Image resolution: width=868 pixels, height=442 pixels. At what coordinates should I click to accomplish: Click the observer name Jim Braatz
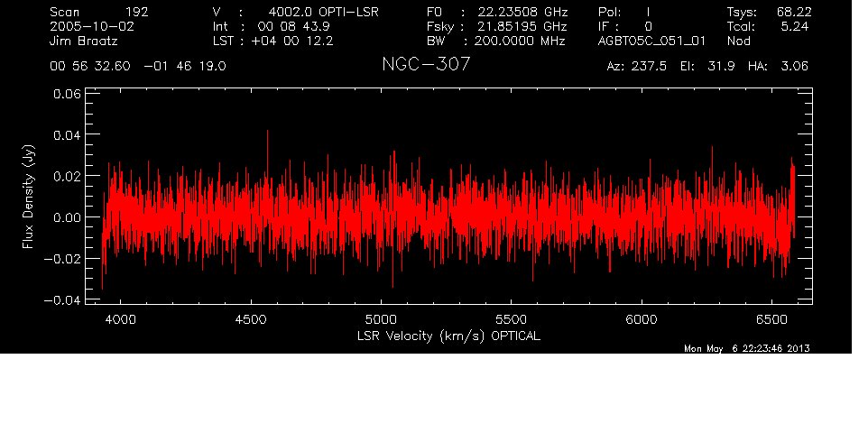tap(84, 41)
